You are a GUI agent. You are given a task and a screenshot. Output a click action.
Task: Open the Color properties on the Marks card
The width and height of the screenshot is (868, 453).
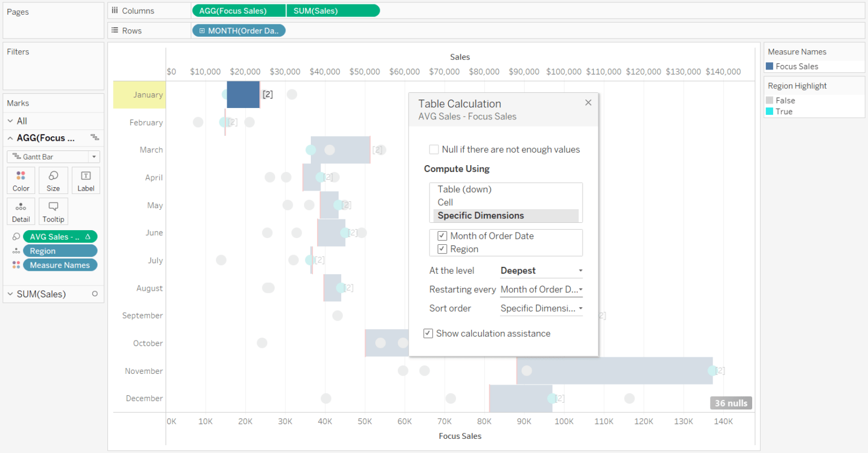[x=20, y=180]
